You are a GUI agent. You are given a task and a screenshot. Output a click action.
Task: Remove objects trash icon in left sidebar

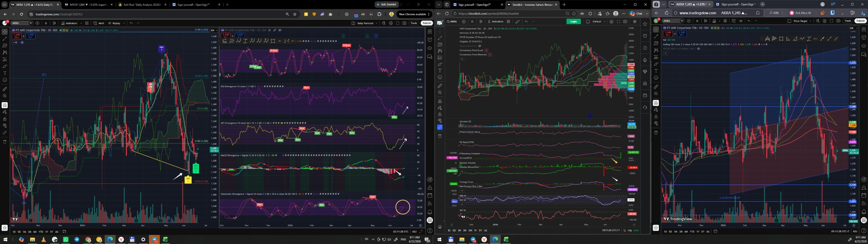click(x=5, y=142)
